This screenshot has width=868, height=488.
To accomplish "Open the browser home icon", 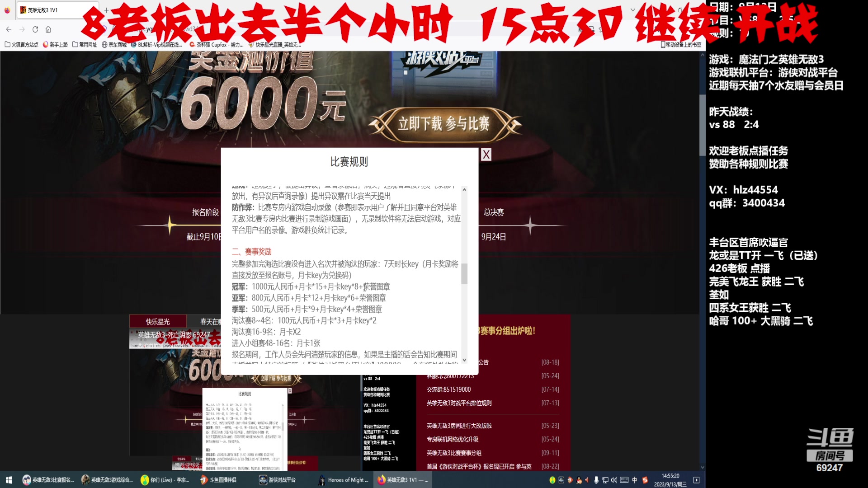I will [48, 29].
